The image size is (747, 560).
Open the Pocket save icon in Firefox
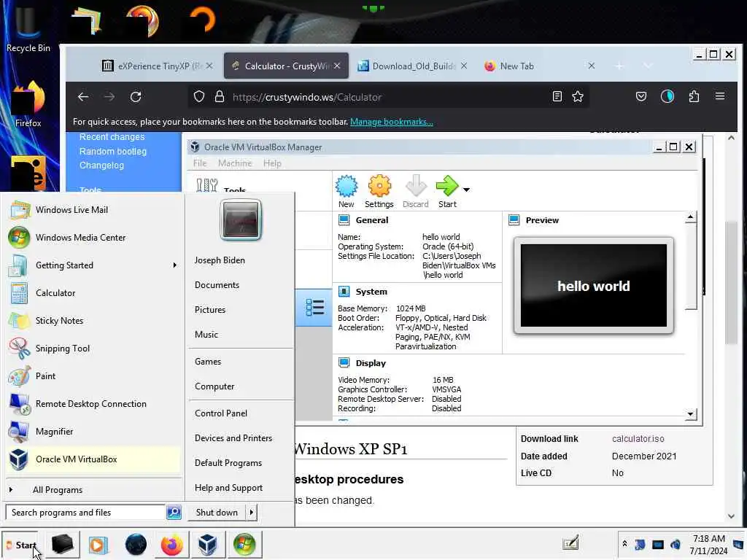point(641,97)
